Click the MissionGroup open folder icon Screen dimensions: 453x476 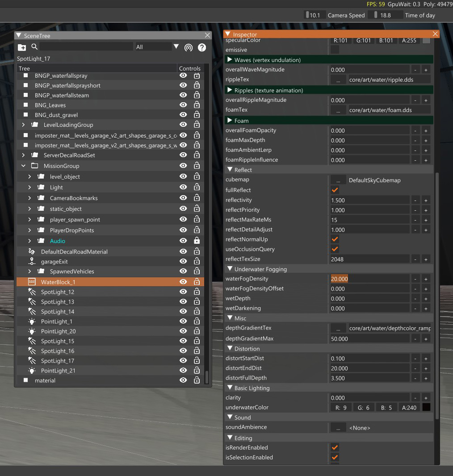click(34, 166)
